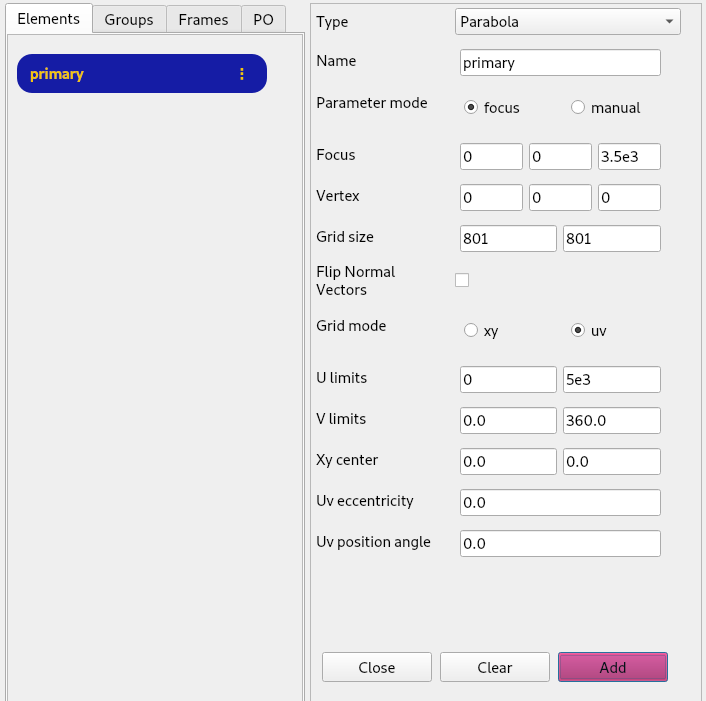Click the Name field containing primary
Image resolution: width=706 pixels, height=701 pixels.
pyautogui.click(x=560, y=63)
